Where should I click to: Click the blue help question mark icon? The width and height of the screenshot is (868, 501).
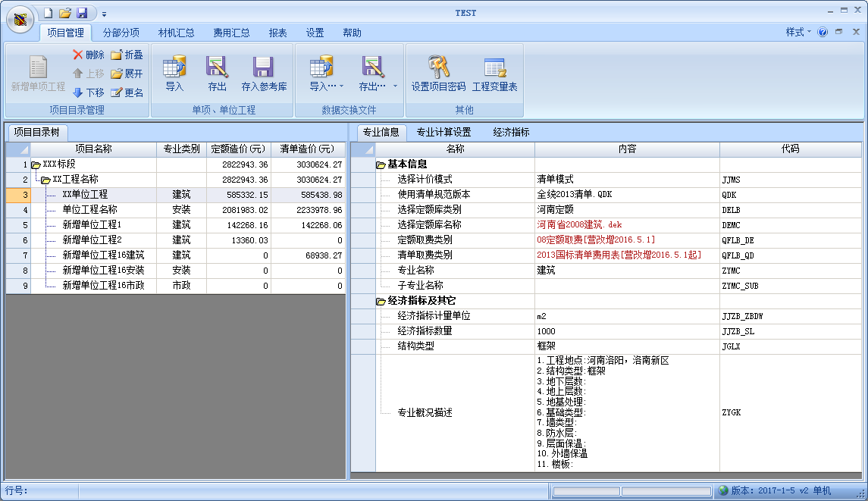tap(823, 32)
